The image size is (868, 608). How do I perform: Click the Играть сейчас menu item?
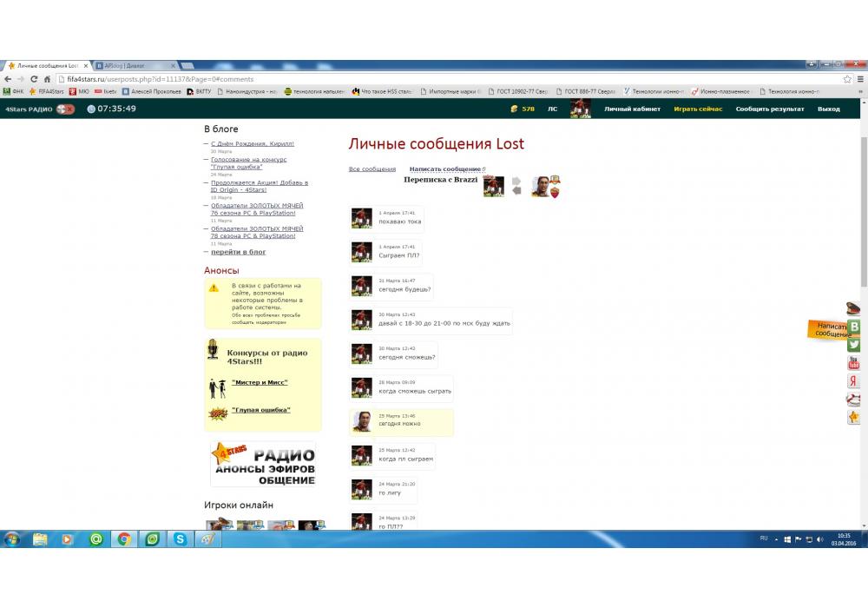pos(698,109)
